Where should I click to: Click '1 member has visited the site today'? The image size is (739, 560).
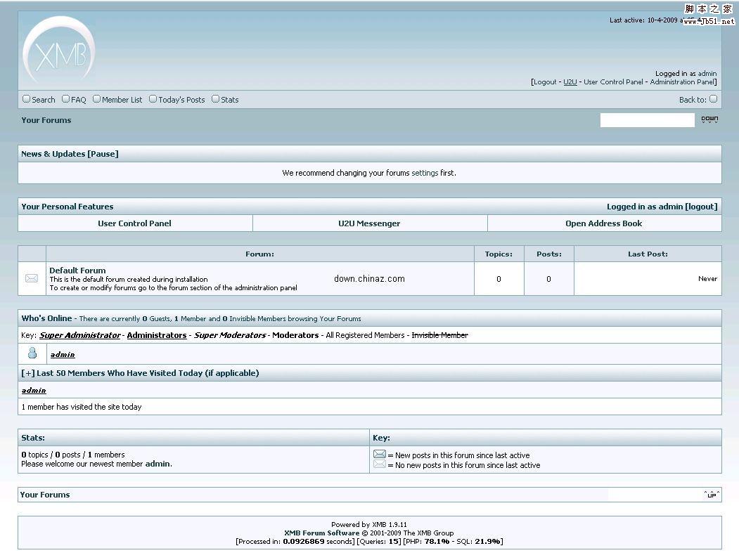coord(82,407)
